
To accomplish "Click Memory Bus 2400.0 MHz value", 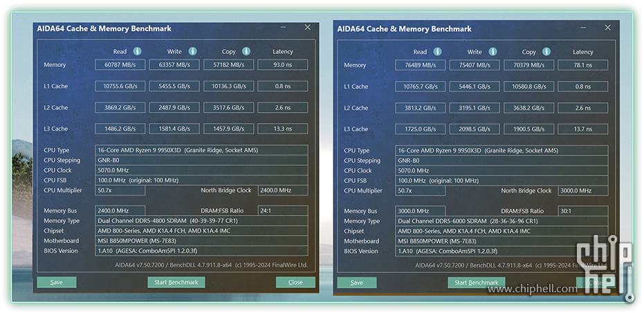I will [x=120, y=211].
